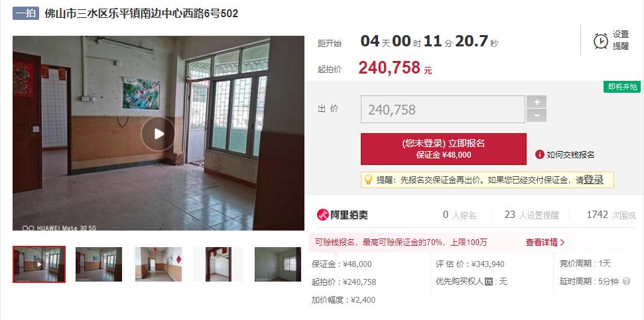
Task: Select the second room photo thumbnail
Action: (x=99, y=264)
